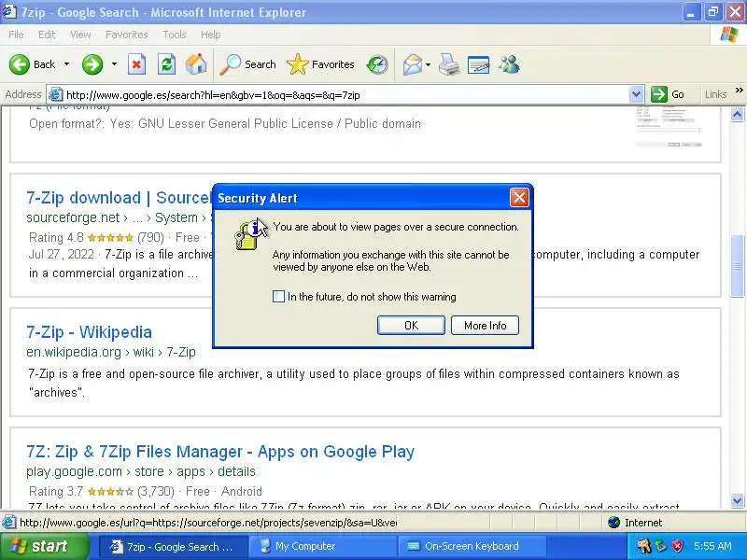Check 'In the future, do not show this warning'
This screenshot has height=560, width=747.
(x=278, y=296)
